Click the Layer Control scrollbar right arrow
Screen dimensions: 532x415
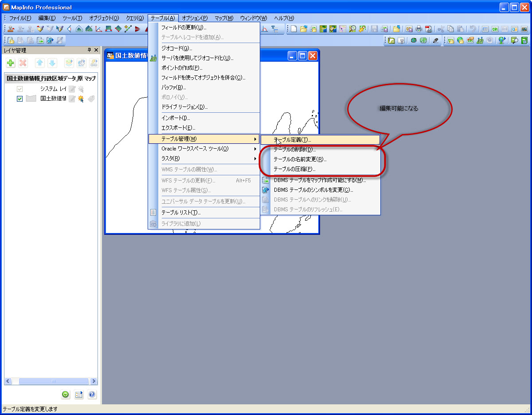[94, 381]
